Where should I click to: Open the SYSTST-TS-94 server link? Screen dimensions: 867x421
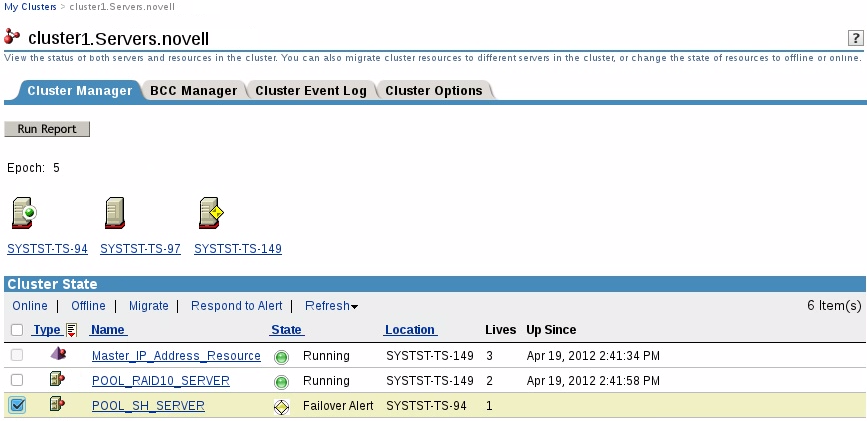pyautogui.click(x=48, y=249)
